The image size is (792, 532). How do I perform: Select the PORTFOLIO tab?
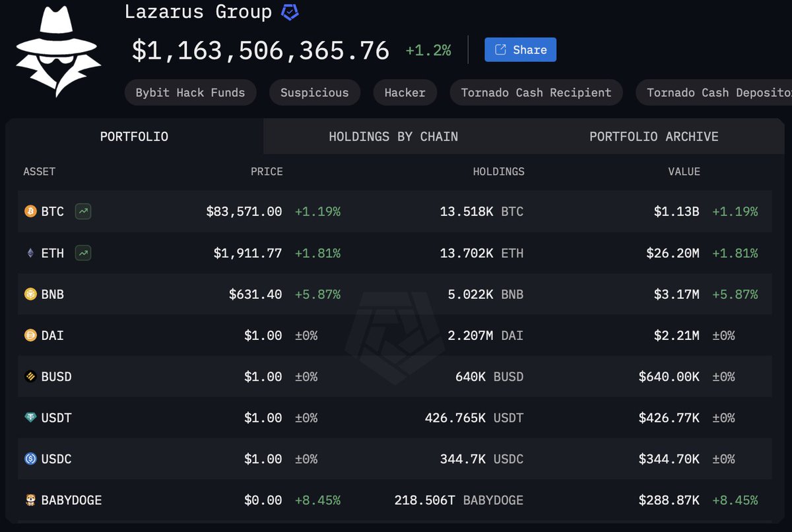coord(134,137)
